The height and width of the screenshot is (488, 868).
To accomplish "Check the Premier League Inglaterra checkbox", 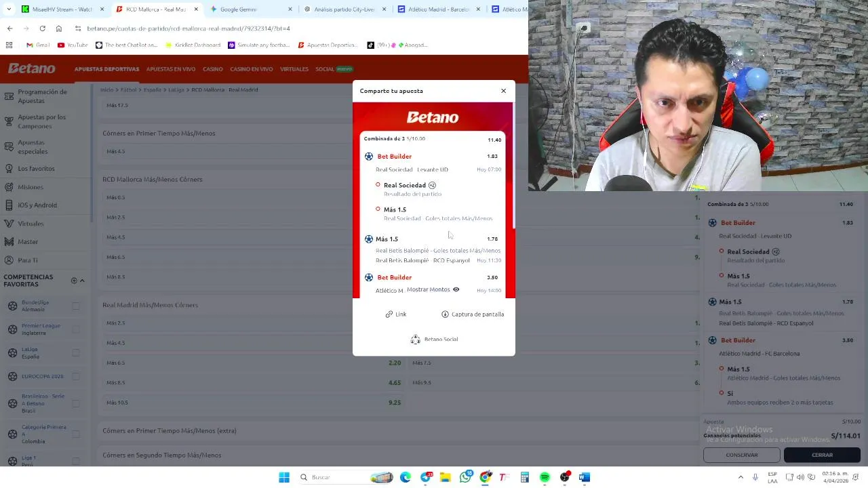I will point(76,329).
